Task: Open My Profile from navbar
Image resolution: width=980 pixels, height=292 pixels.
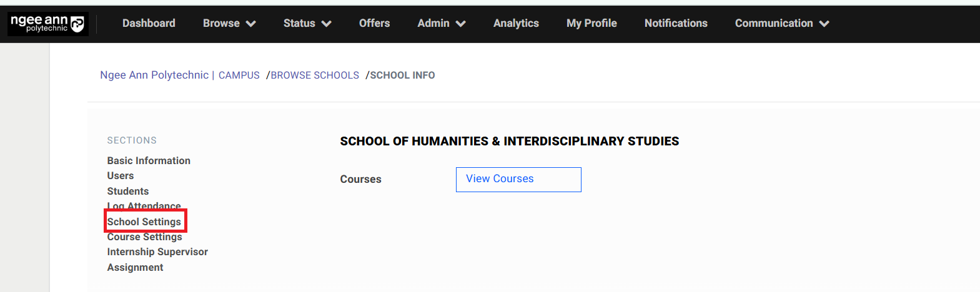Action: point(591,23)
